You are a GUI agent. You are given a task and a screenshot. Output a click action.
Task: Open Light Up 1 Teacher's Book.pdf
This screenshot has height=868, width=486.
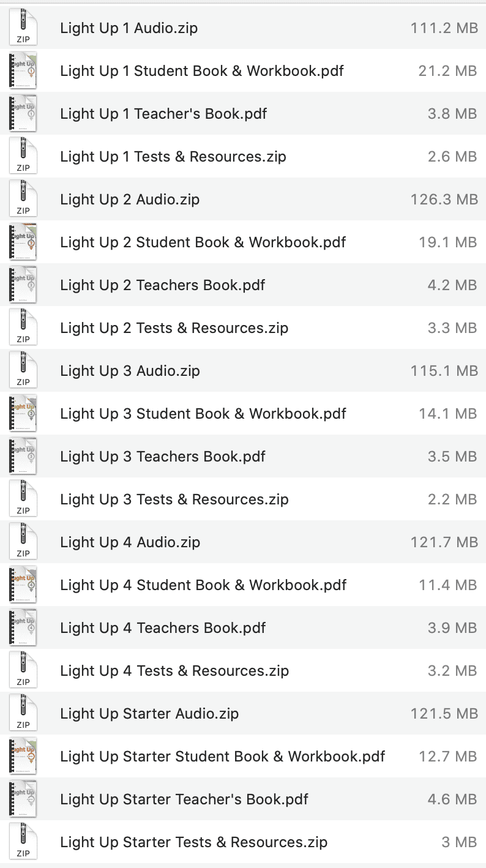[163, 113]
